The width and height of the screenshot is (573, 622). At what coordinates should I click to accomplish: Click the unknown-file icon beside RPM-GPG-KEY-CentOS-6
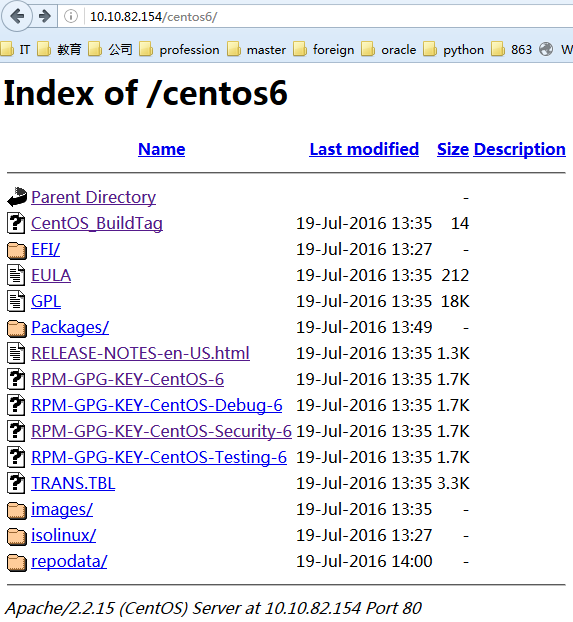point(16,379)
